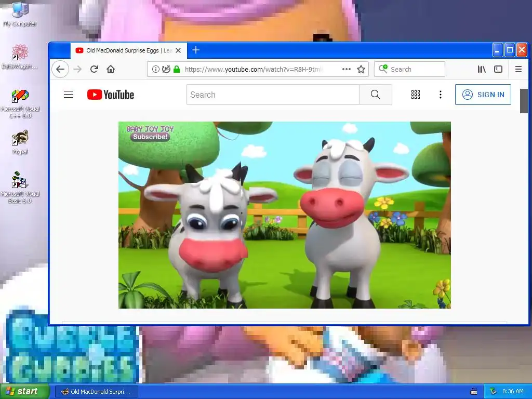Click the YouTube search input field
Screen dimensions: 532x399
(x=273, y=95)
